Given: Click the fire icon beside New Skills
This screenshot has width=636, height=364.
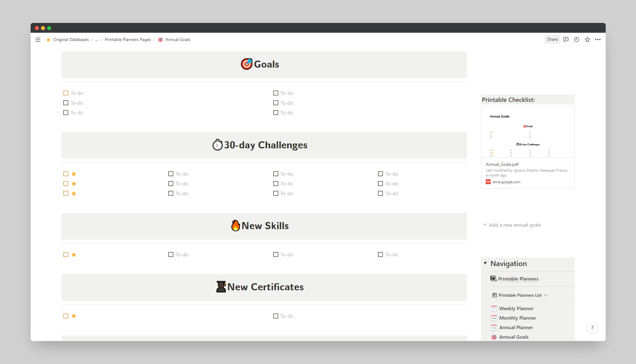Looking at the screenshot, I should point(235,226).
